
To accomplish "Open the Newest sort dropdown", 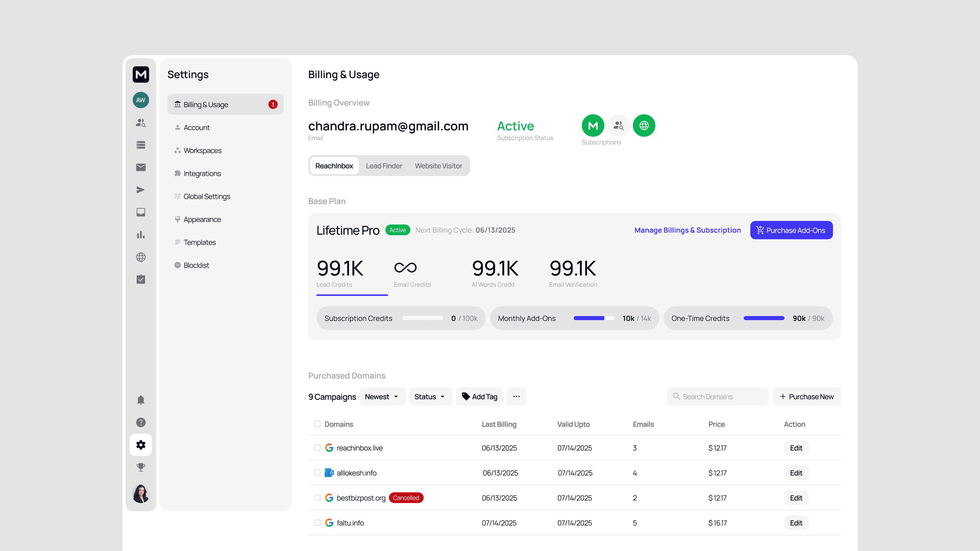I will tap(382, 397).
